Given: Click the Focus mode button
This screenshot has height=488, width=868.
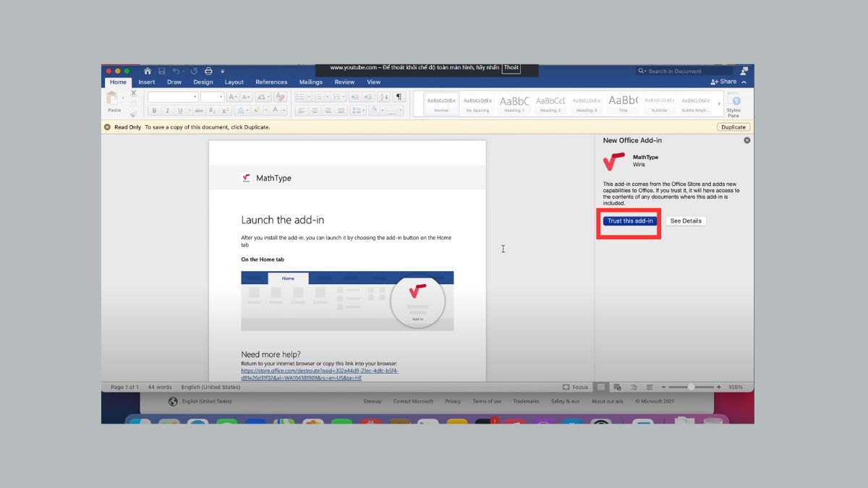Looking at the screenshot, I should (x=576, y=388).
